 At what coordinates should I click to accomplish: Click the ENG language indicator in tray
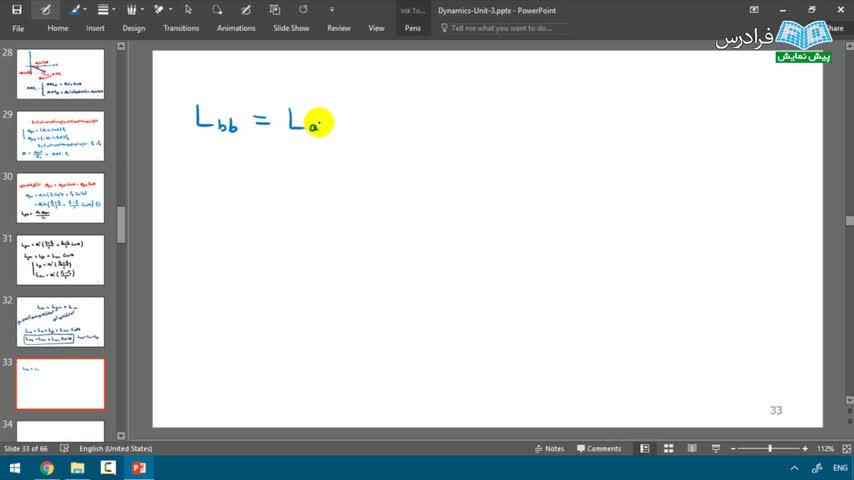point(840,468)
